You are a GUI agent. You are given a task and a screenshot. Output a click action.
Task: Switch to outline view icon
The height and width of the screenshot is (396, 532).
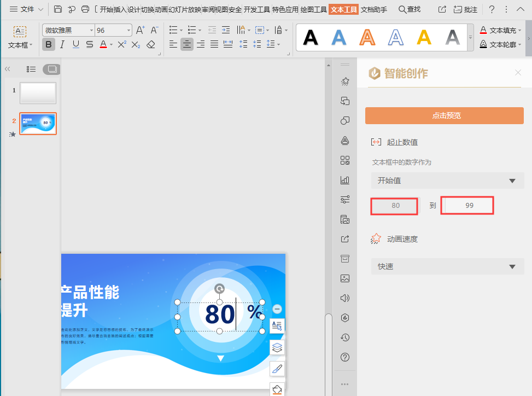tap(31, 69)
